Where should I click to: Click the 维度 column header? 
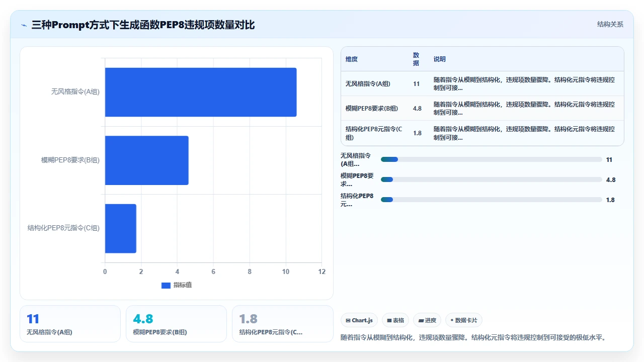(352, 59)
